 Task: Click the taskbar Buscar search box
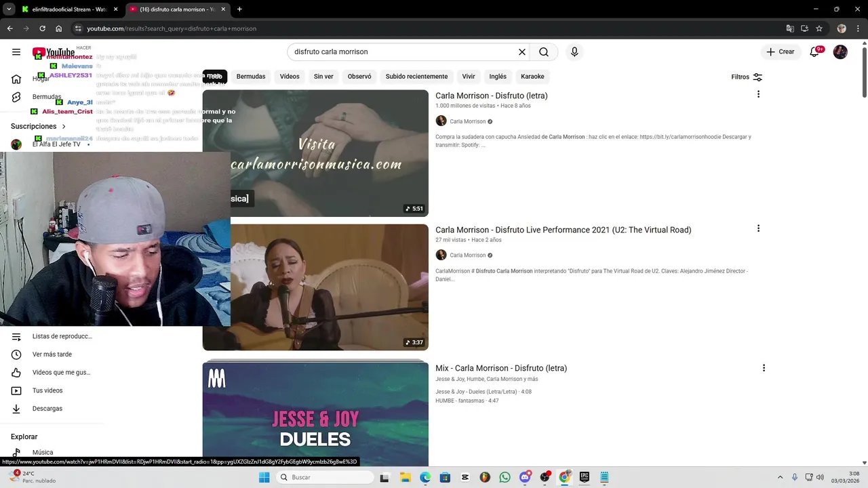click(x=325, y=477)
